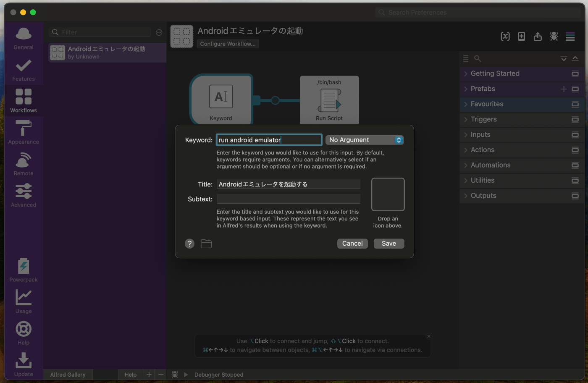588x383 pixels.
Task: Click the export workflow share icon
Action: click(538, 37)
